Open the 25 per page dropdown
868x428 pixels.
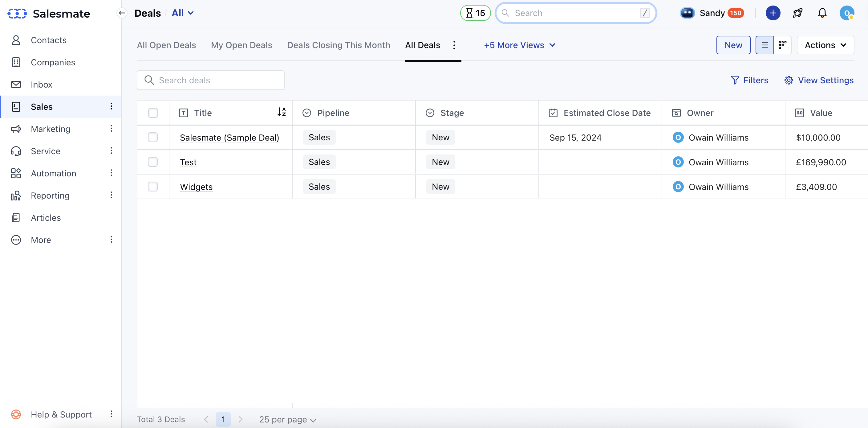287,419
